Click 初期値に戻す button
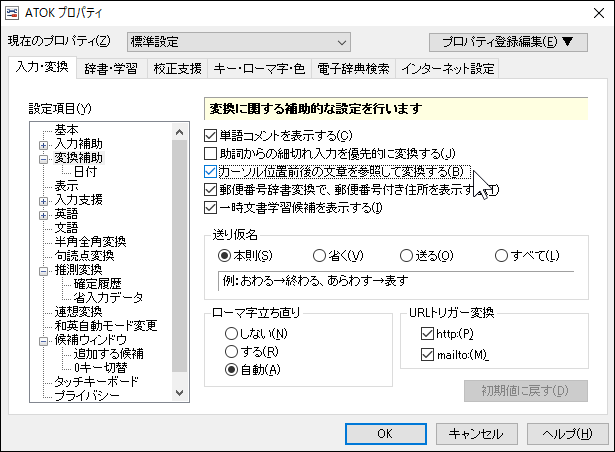 pyautogui.click(x=526, y=391)
